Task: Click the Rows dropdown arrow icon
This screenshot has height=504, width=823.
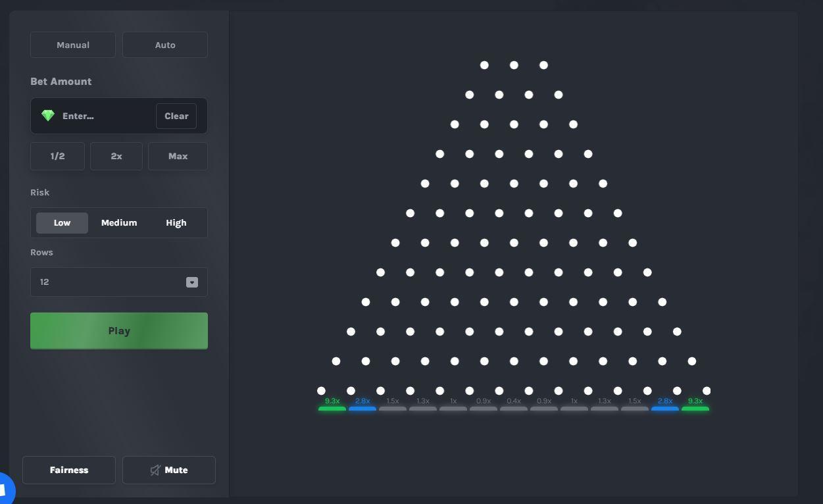Action: [191, 282]
